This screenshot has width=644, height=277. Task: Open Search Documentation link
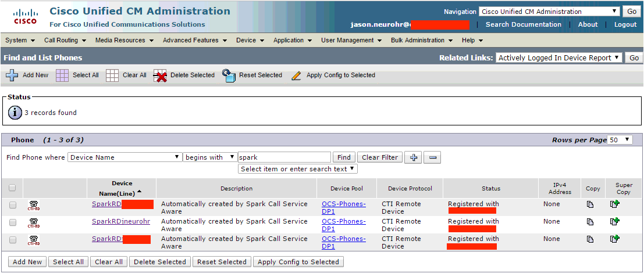[523, 24]
